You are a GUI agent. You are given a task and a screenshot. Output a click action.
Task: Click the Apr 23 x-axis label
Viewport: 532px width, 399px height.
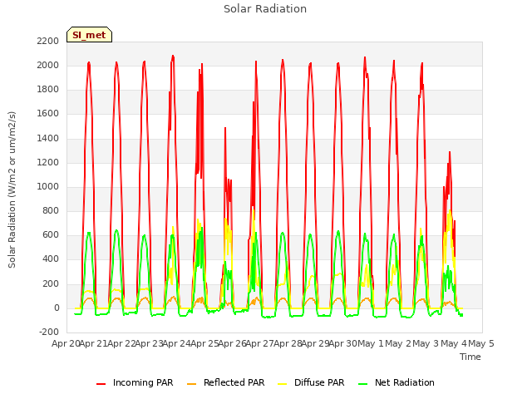[x=149, y=343]
